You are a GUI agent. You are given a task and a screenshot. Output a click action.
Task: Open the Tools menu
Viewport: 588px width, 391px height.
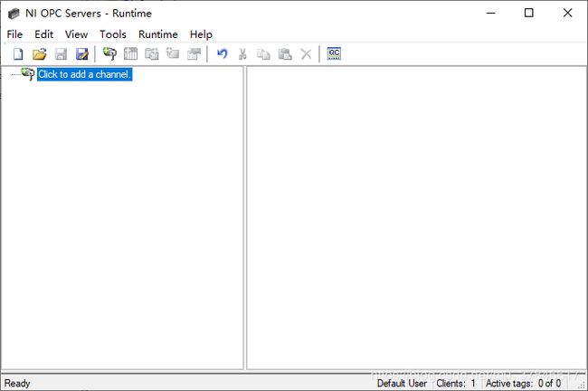pos(113,34)
